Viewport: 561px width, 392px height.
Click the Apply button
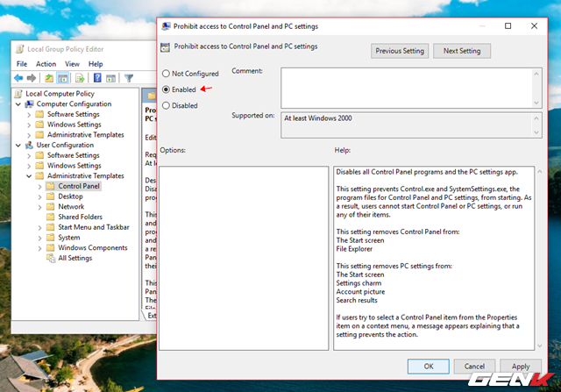pos(521,367)
